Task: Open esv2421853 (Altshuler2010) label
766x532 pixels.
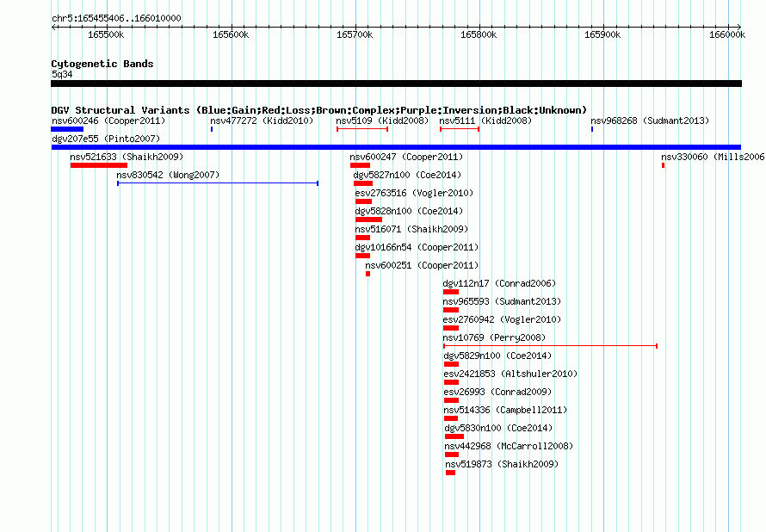Action: point(510,374)
